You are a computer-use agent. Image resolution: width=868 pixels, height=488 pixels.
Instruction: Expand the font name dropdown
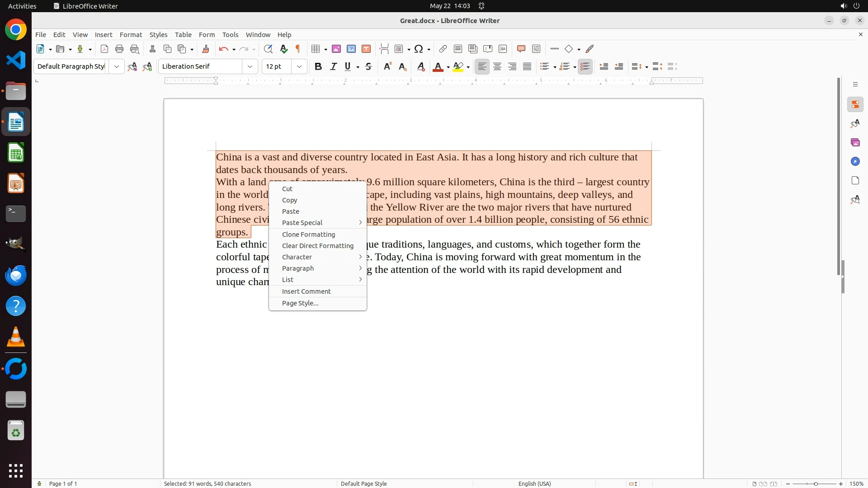(x=250, y=66)
